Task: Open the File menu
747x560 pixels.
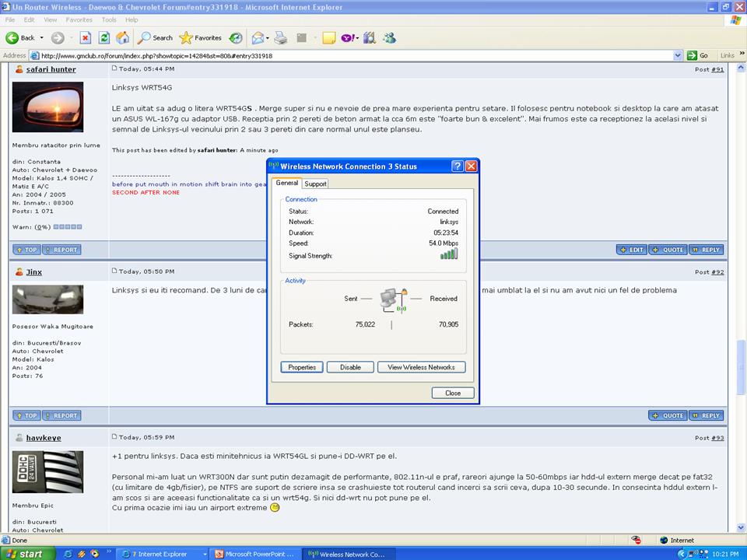Action: 10,19
